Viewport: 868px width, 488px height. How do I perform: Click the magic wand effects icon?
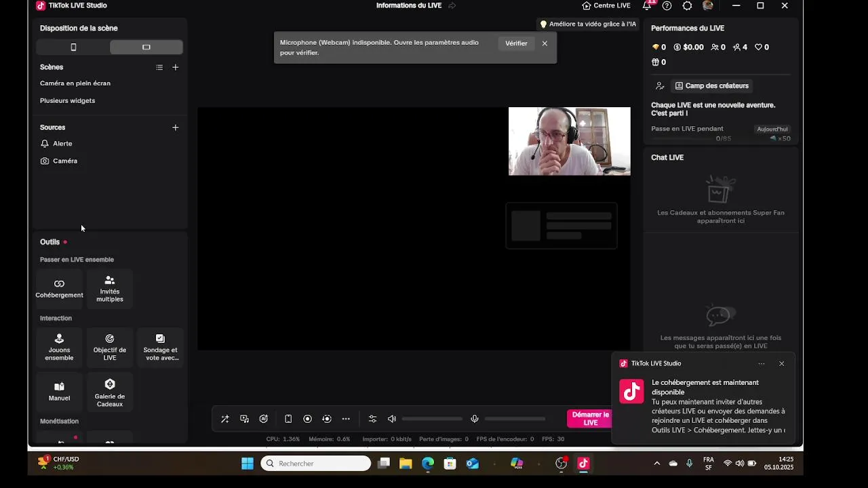(225, 419)
